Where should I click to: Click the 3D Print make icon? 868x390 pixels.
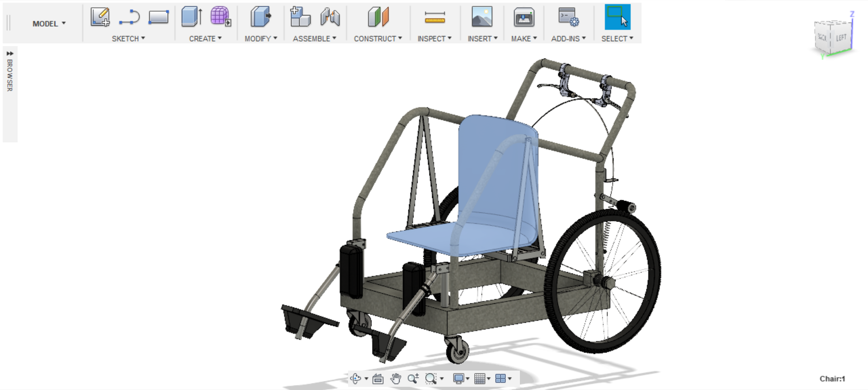524,17
